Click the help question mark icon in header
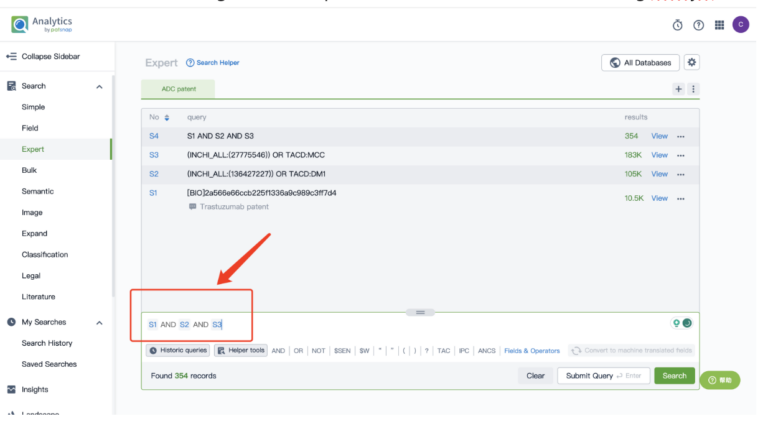768x429 pixels. pos(698,25)
